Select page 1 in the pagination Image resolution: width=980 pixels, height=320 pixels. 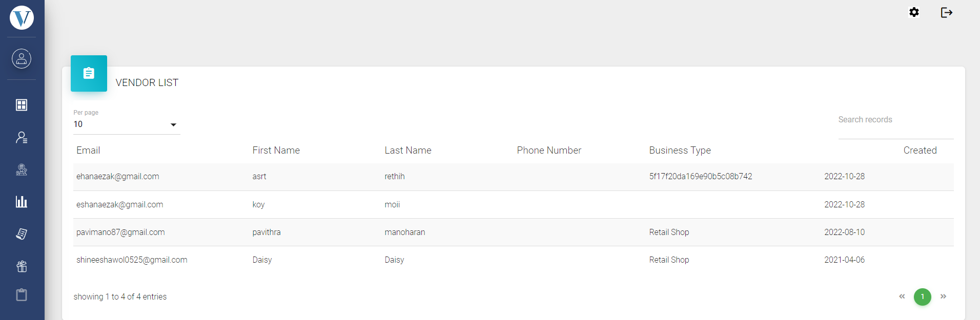click(922, 297)
